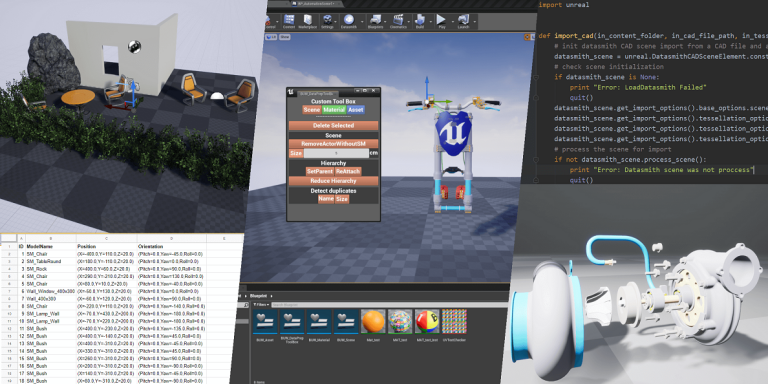This screenshot has width=768, height=384.
Task: Expand the Cinematics dropdown arrow
Action: point(408,22)
